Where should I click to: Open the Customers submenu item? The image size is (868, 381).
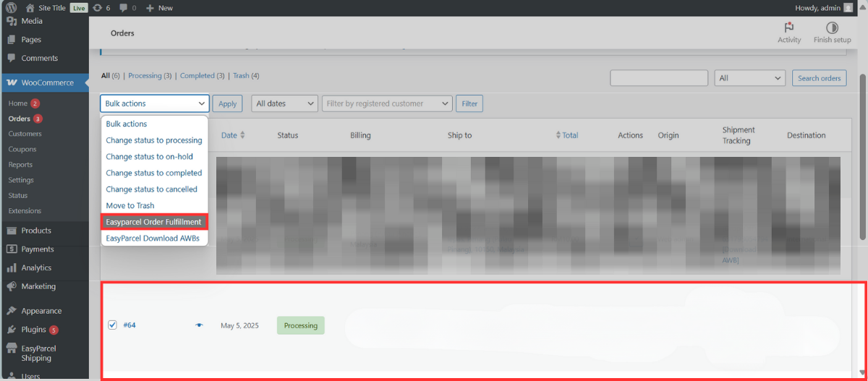click(25, 134)
